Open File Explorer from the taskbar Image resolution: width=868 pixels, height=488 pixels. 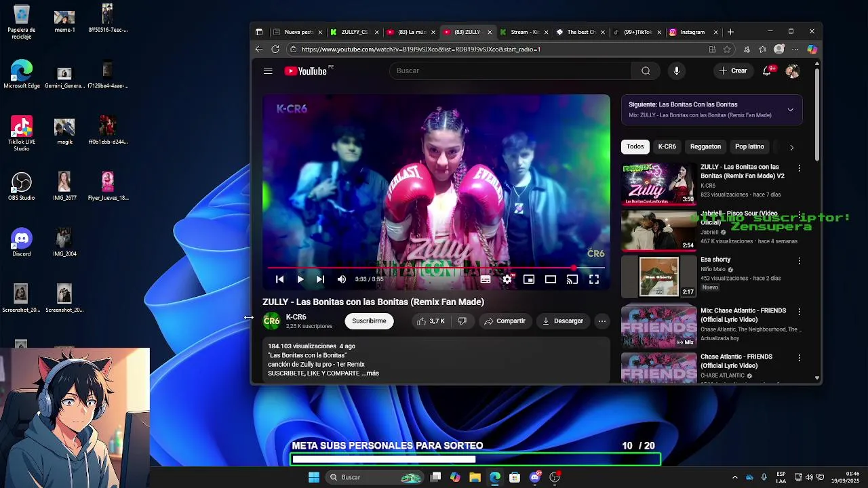coord(475,477)
